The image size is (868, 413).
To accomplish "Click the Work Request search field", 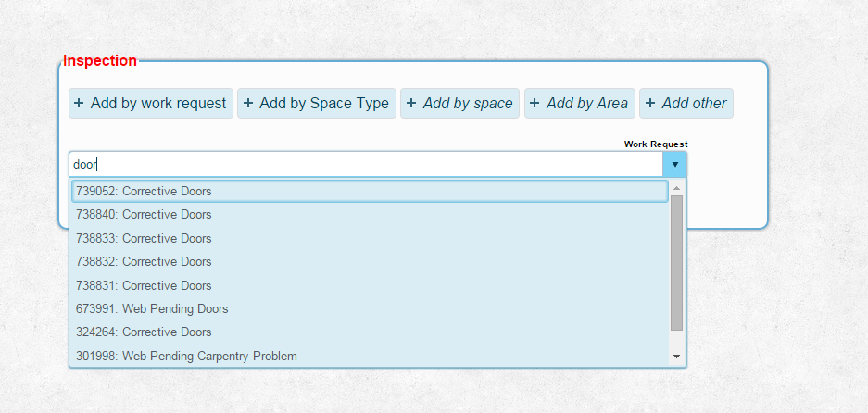I will (x=366, y=165).
